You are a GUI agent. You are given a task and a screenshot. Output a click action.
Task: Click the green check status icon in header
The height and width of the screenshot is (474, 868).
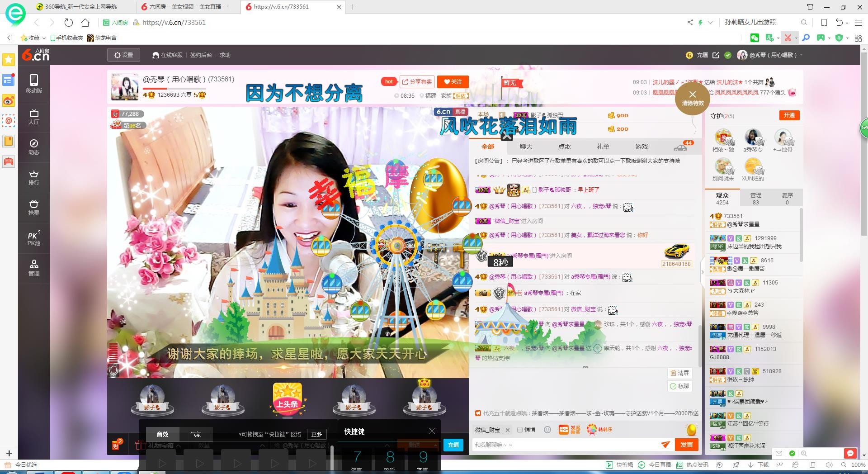click(728, 55)
